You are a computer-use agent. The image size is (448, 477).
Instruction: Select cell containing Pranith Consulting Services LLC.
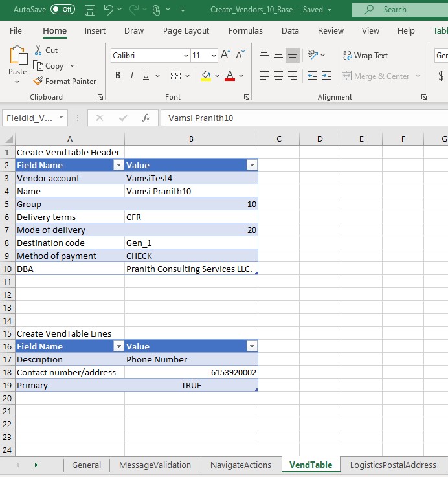190,269
